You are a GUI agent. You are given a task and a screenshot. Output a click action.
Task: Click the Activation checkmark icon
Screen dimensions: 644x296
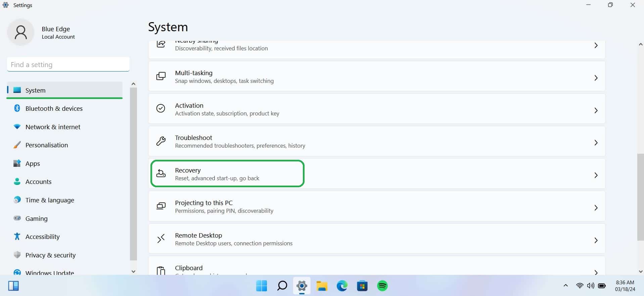(x=161, y=108)
